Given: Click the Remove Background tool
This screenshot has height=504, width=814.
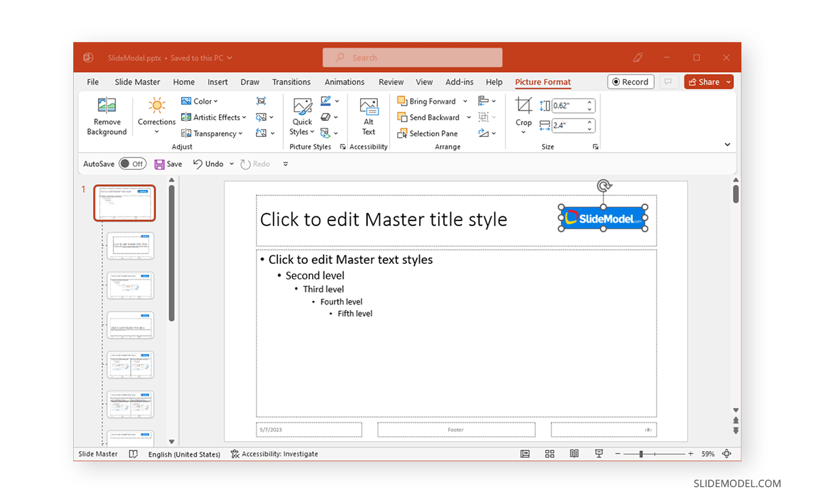Looking at the screenshot, I should [106, 117].
